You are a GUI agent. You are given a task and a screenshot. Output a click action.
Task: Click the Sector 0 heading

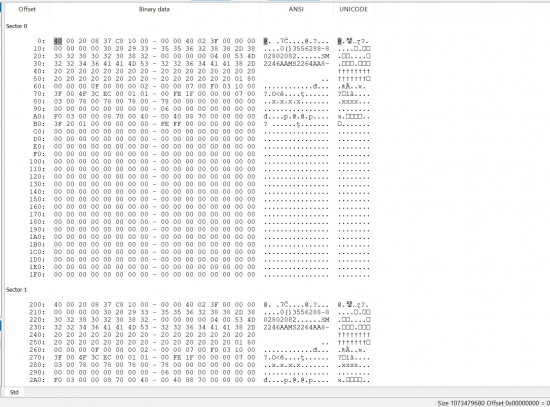pyautogui.click(x=16, y=26)
